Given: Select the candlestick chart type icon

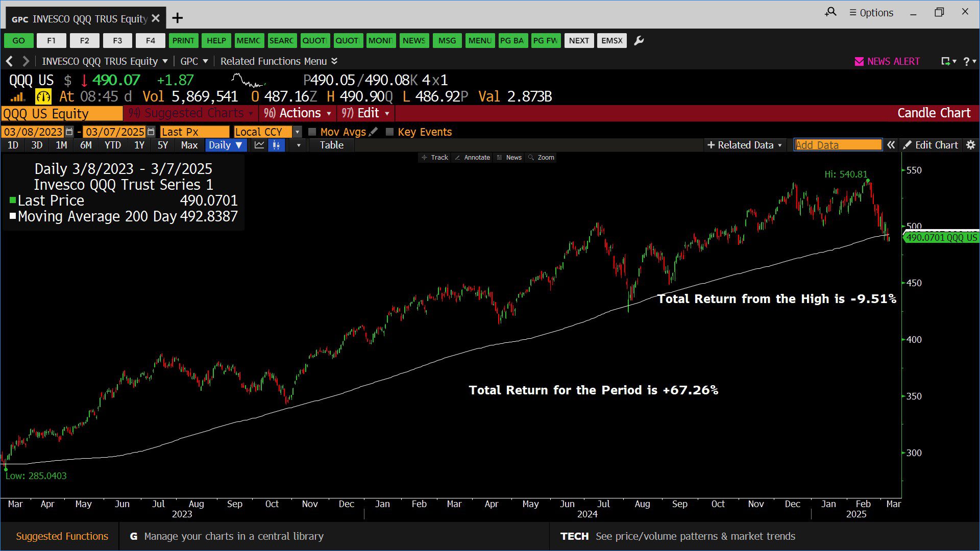Looking at the screenshot, I should (276, 145).
